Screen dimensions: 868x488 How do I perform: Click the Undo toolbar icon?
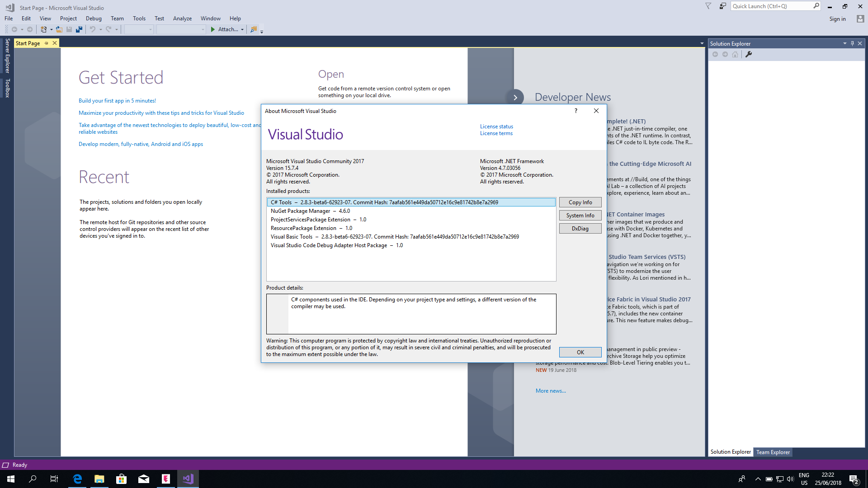point(93,29)
